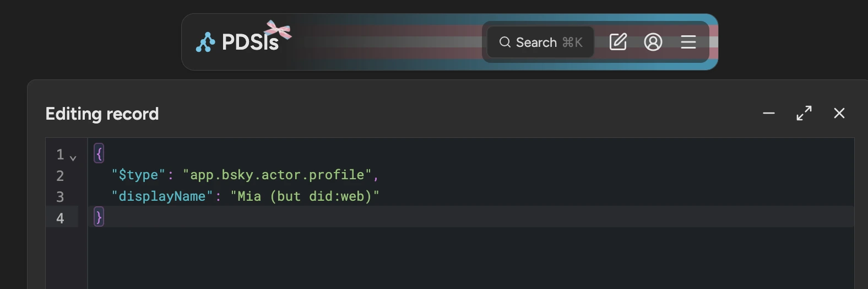Open the account profile icon
Screen dimensions: 868x289
click(653, 42)
